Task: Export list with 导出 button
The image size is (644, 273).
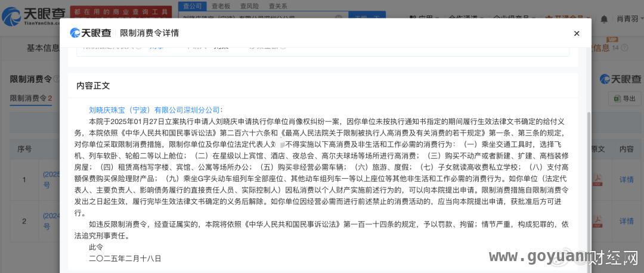Action: tap(624, 98)
